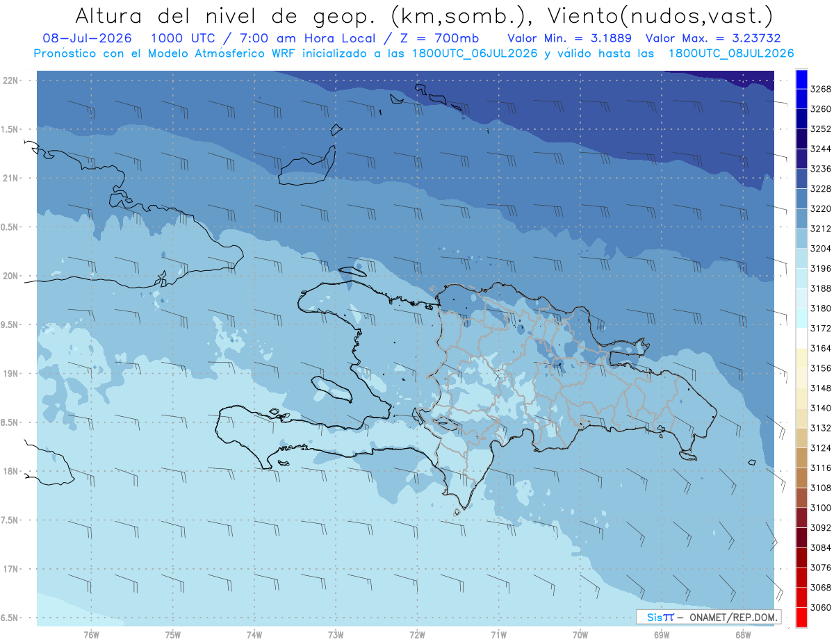
Task: Click the colorbar label '3156'
Action: click(821, 368)
